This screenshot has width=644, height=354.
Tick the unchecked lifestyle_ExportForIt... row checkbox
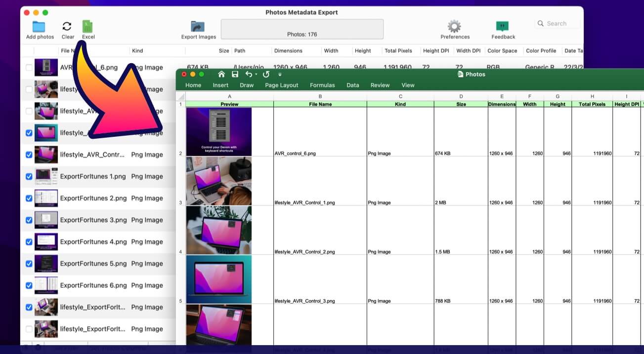[29, 329]
